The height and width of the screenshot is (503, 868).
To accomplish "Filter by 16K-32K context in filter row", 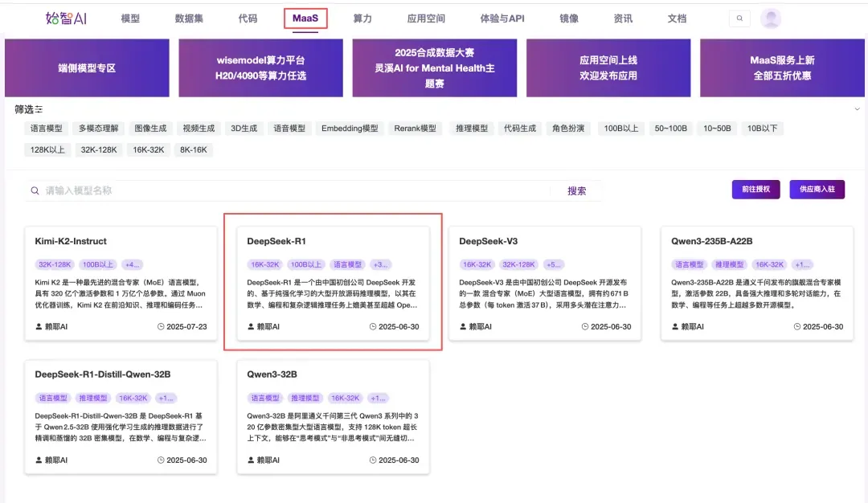I will click(149, 150).
